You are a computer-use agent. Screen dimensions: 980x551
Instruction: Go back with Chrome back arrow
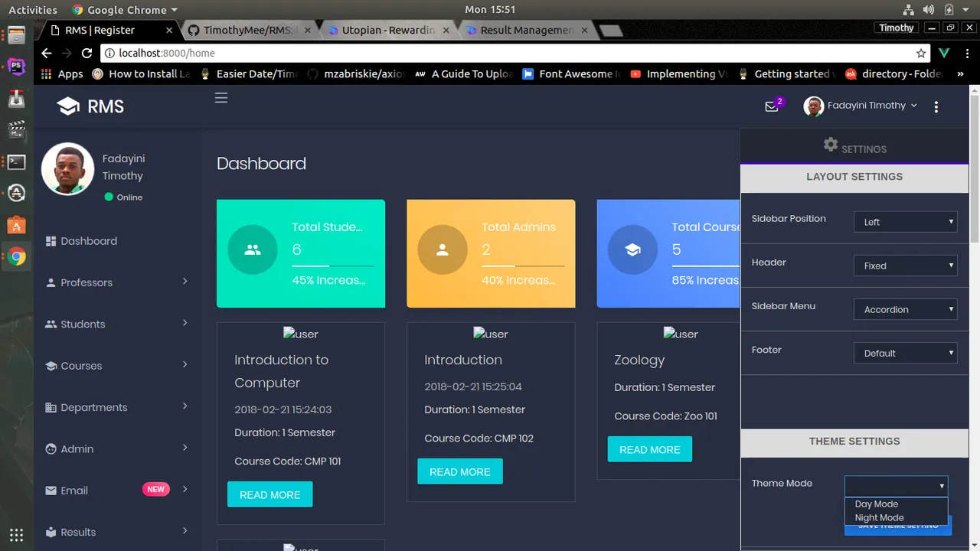coord(46,53)
